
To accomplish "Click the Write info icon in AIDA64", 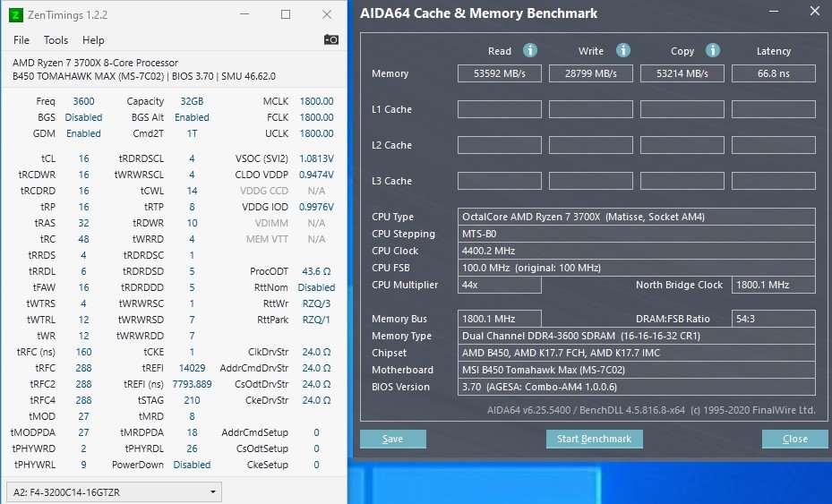I will click(623, 50).
